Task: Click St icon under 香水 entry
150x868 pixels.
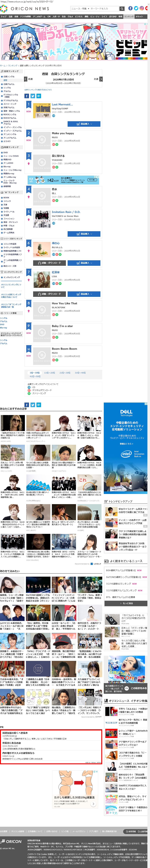Action: [57, 200]
